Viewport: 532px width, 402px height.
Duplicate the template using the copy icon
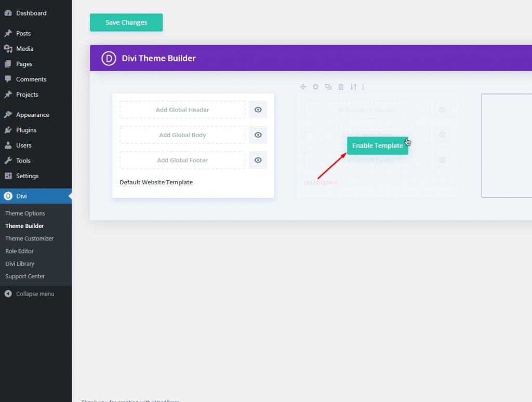(328, 87)
